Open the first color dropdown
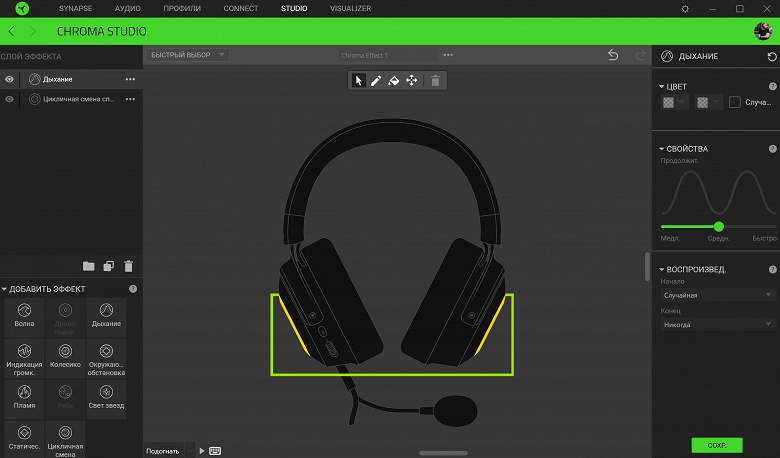The image size is (780, 458). (682, 102)
